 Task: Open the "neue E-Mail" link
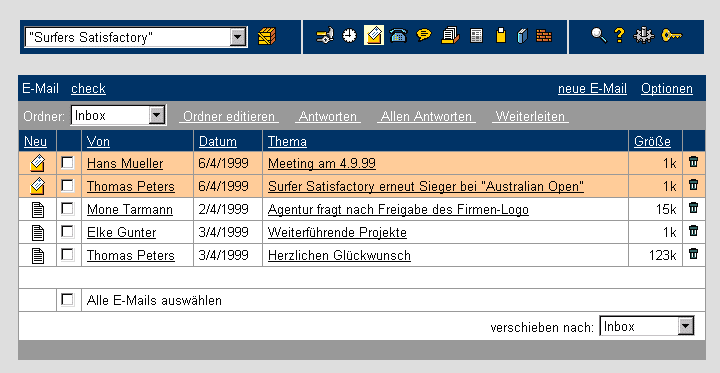[x=592, y=89]
